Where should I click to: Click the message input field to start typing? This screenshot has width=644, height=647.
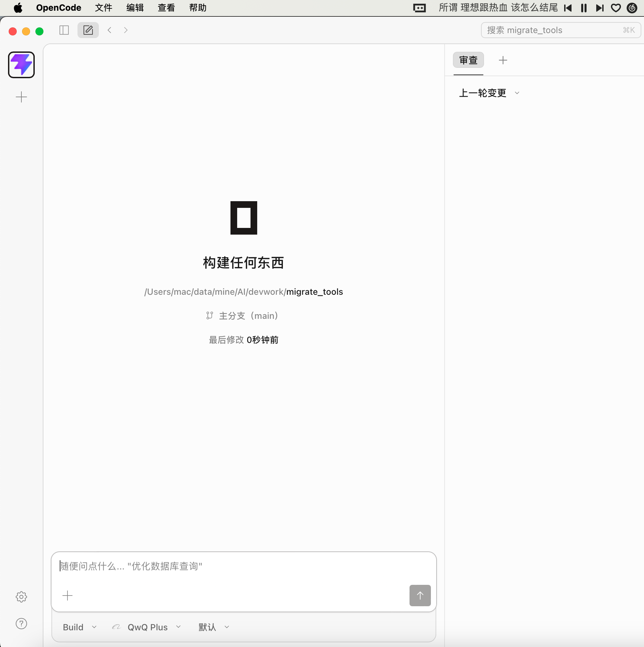tap(234, 566)
